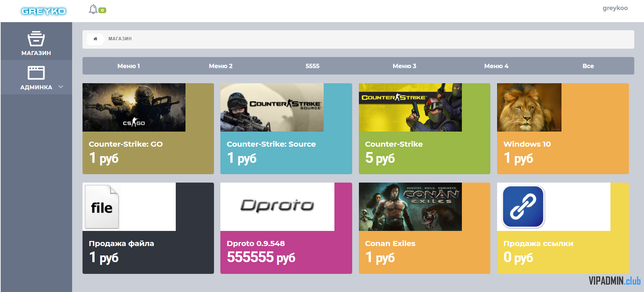Image resolution: width=644 pixels, height=292 pixels.
Task: Click the 1 руб price under Counter-Strike: GO
Action: (x=104, y=158)
